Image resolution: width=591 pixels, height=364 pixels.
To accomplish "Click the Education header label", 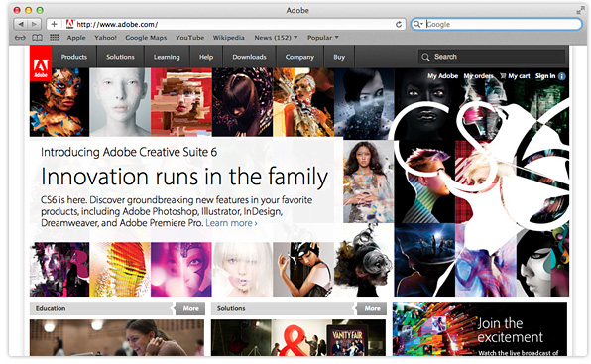I will (x=51, y=308).
